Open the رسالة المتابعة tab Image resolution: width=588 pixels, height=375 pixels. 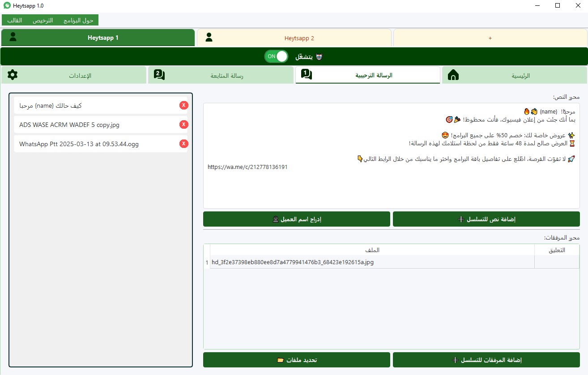pyautogui.click(x=221, y=75)
